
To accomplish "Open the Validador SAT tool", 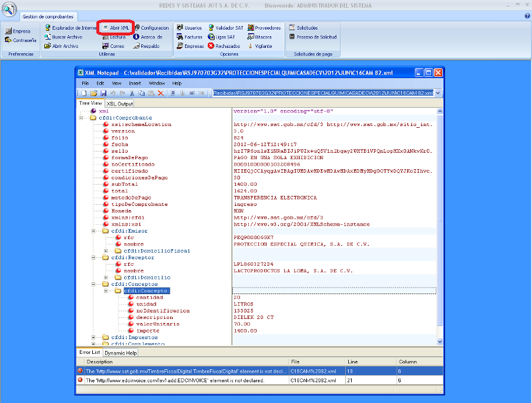I will [225, 28].
